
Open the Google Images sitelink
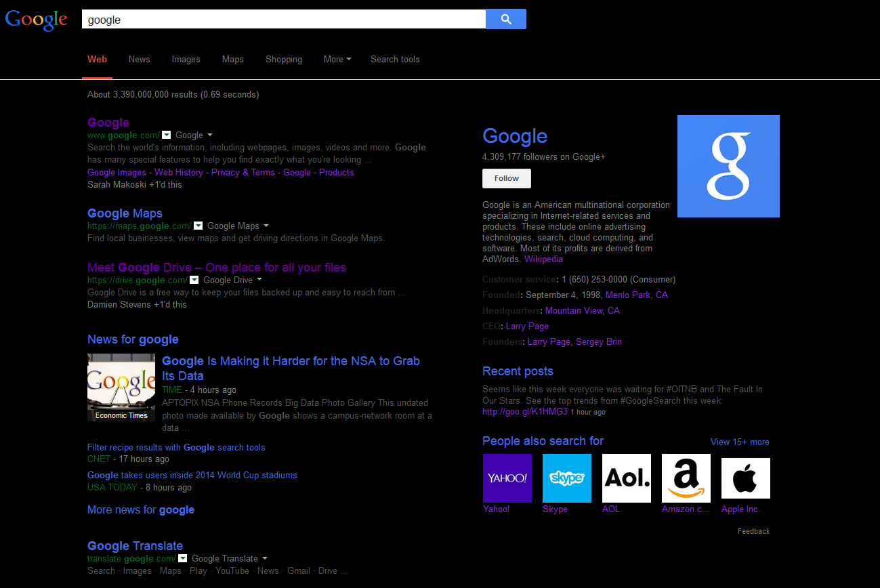click(x=117, y=172)
